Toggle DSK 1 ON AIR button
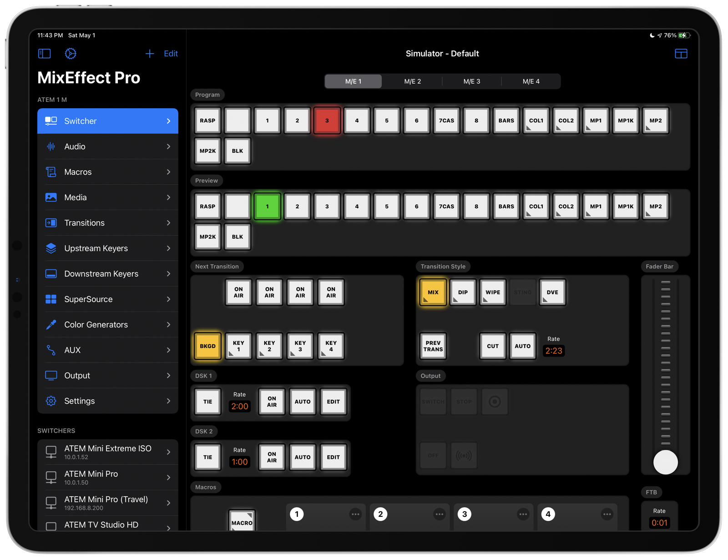 click(272, 402)
